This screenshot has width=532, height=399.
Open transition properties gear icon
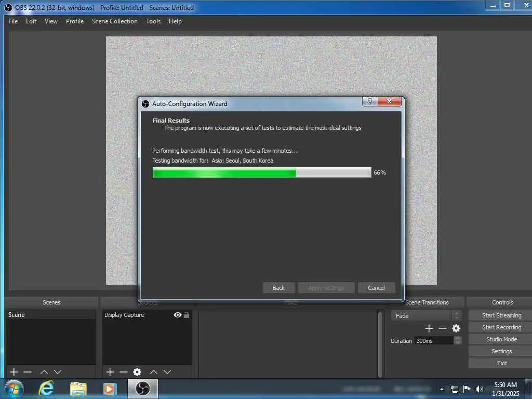(456, 328)
